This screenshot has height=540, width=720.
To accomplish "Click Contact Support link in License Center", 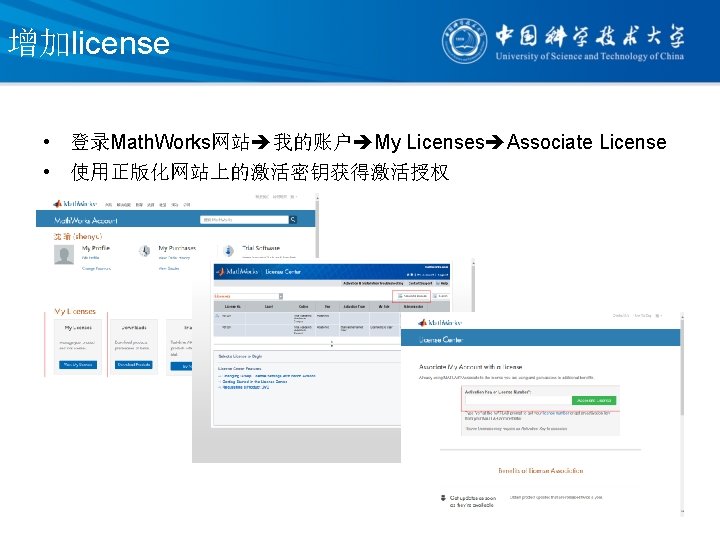I will [420, 283].
